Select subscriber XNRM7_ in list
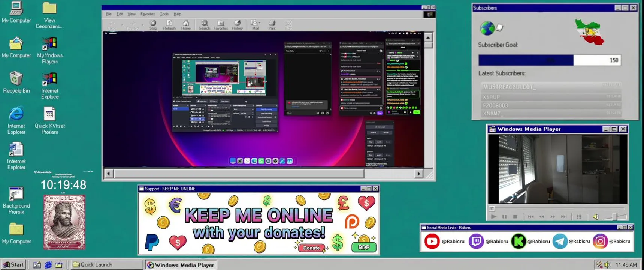Viewport: 644px width, 270px height. pyautogui.click(x=551, y=113)
